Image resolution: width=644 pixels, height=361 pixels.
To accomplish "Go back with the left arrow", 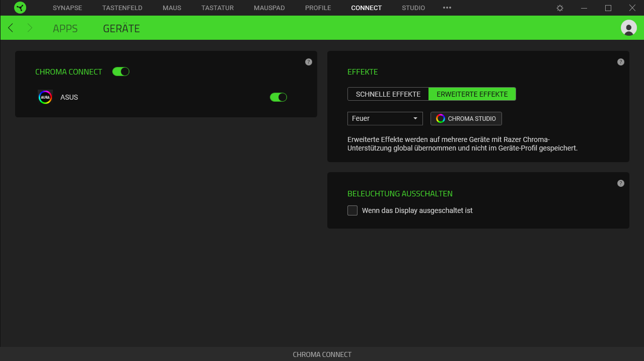I will [11, 28].
